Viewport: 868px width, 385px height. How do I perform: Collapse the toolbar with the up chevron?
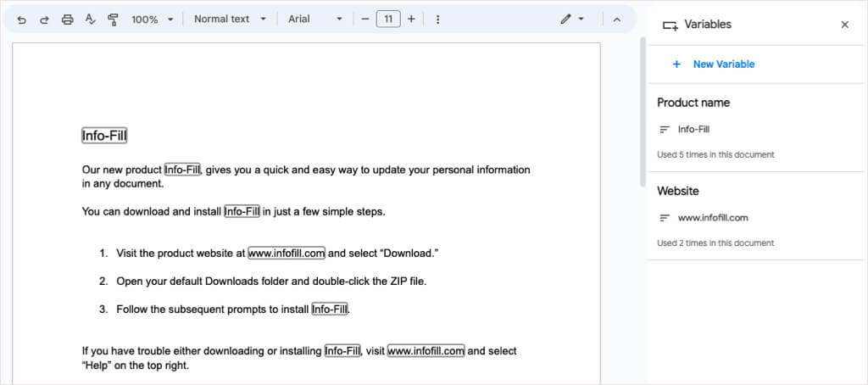coord(617,20)
